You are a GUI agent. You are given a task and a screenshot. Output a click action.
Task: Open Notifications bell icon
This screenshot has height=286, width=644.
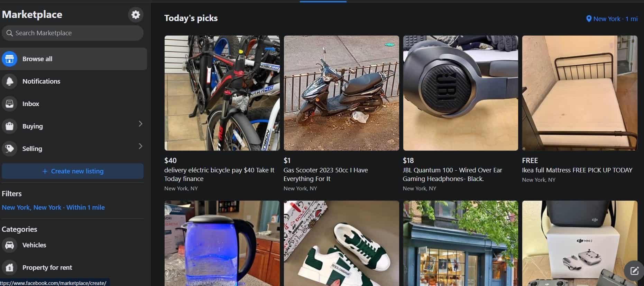(x=9, y=81)
